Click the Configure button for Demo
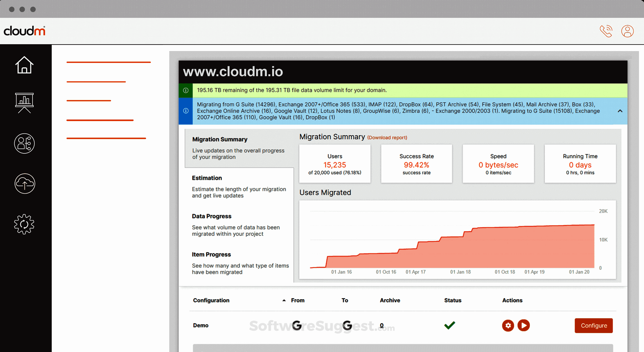Image resolution: width=644 pixels, height=352 pixels. [594, 325]
